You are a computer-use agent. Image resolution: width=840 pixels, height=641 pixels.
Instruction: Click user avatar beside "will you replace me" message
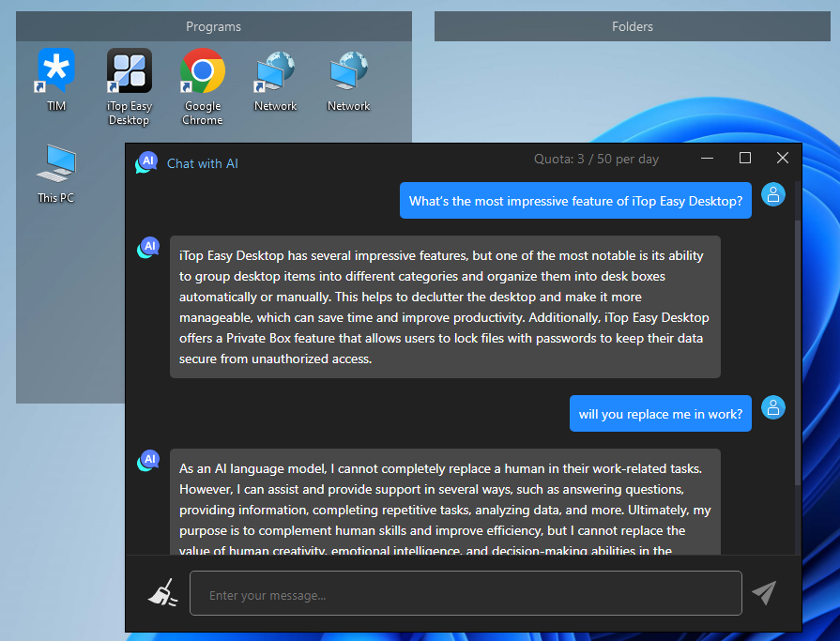tap(772, 408)
